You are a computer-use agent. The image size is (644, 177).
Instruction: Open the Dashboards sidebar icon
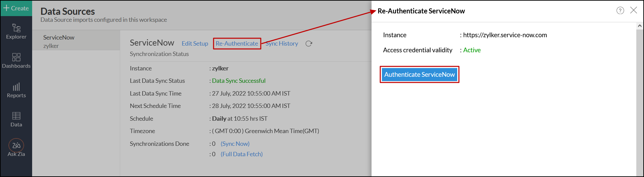pyautogui.click(x=16, y=60)
